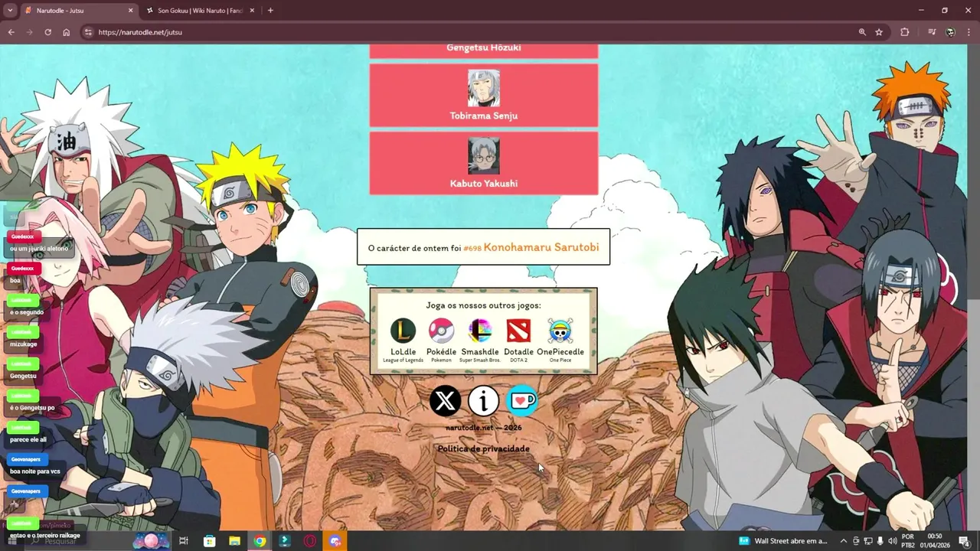Close the Son Gokuu Wiki tab

252,11
